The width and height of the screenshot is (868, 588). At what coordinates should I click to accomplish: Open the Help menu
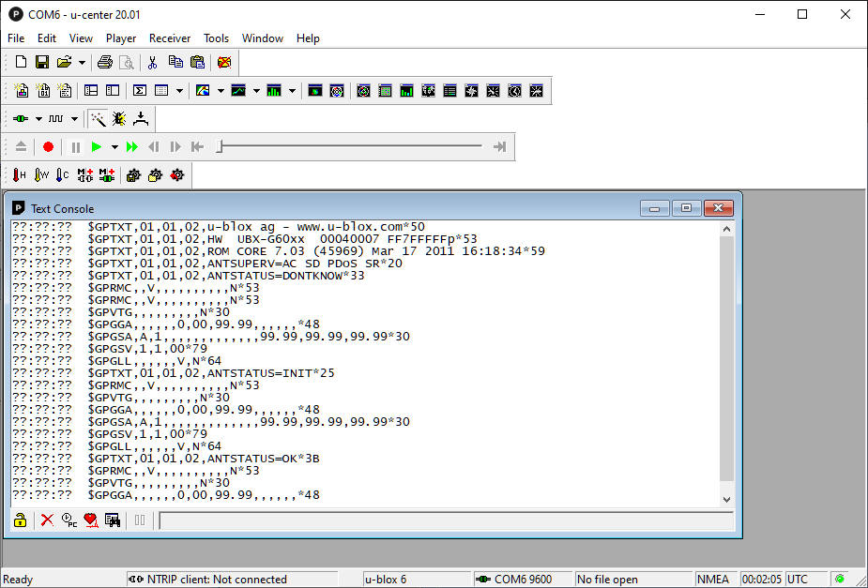[308, 38]
